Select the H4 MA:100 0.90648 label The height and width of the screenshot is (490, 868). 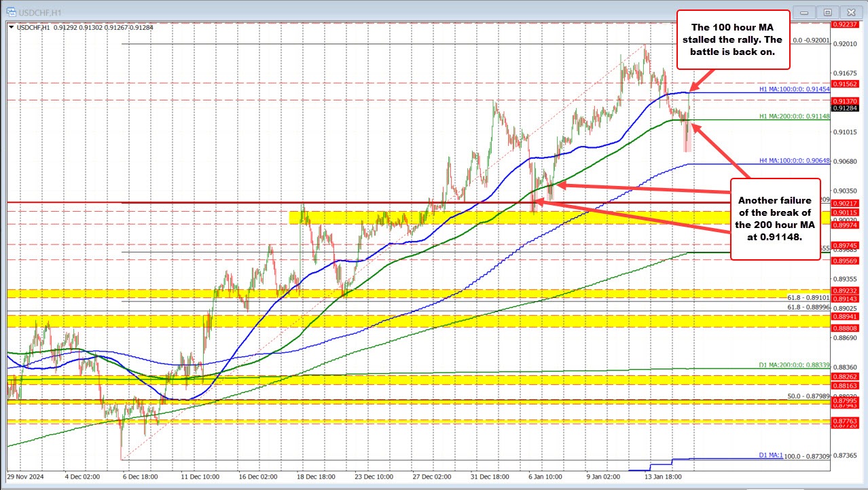[x=794, y=161]
